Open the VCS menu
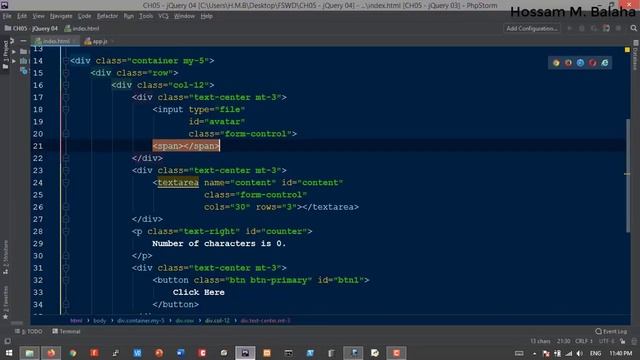Image resolution: width=640 pixels, height=360 pixels. (x=163, y=16)
